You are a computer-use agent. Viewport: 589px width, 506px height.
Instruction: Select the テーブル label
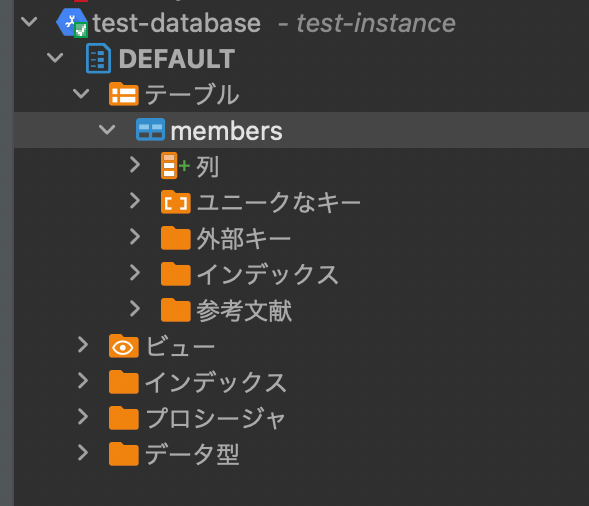coord(192,94)
